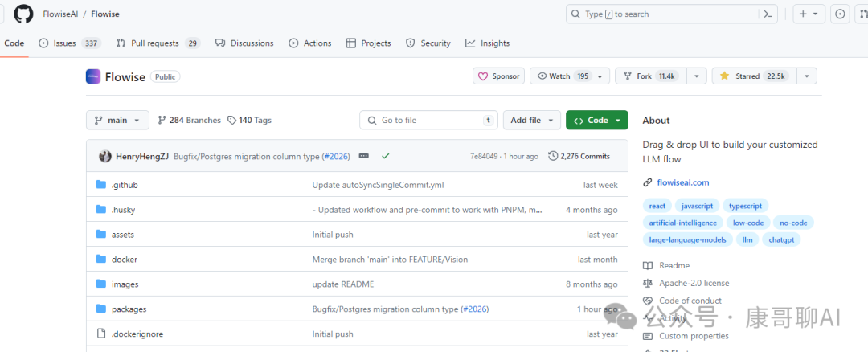The height and width of the screenshot is (352, 868).
Task: Click the Fork button
Action: pyautogui.click(x=651, y=76)
